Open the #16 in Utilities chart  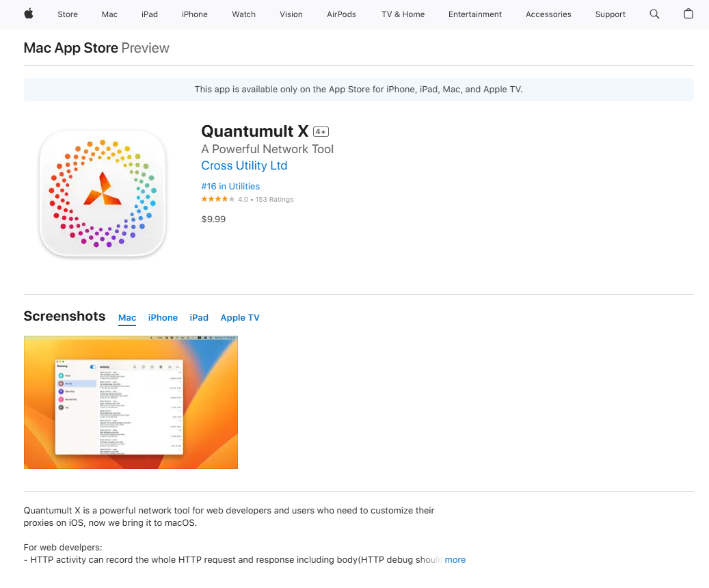coord(230,186)
